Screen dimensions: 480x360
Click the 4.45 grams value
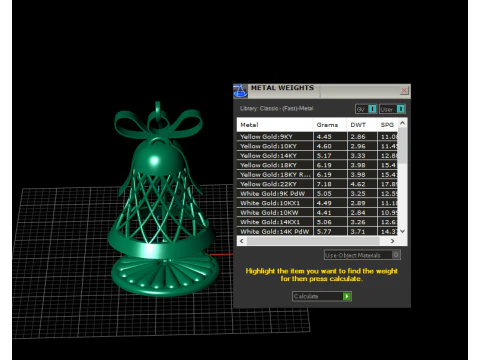(324, 137)
